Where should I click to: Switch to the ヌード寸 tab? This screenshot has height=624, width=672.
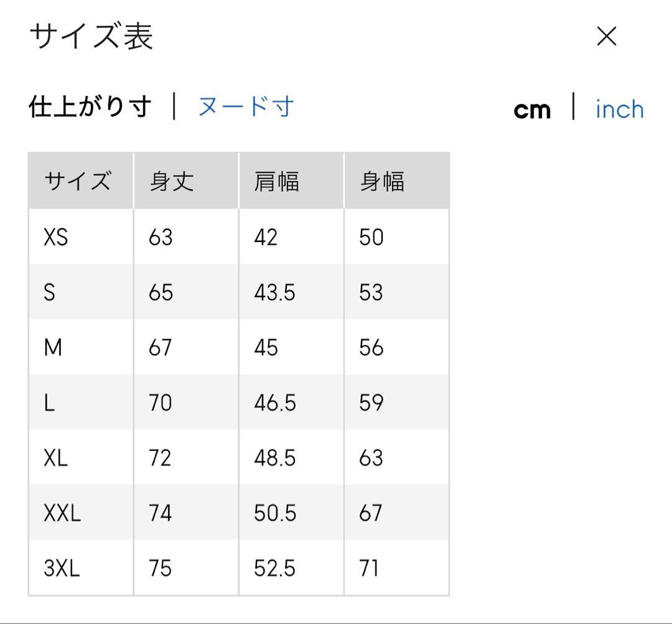(245, 107)
